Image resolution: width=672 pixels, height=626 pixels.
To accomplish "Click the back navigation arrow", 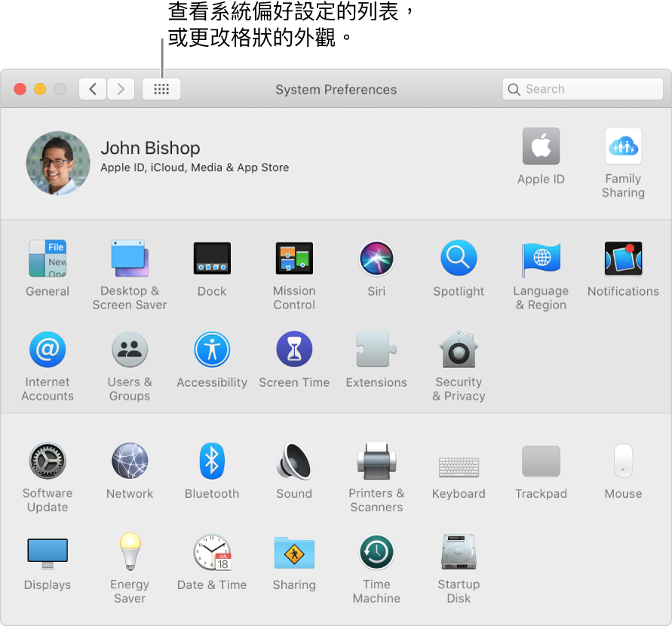I will 93,89.
